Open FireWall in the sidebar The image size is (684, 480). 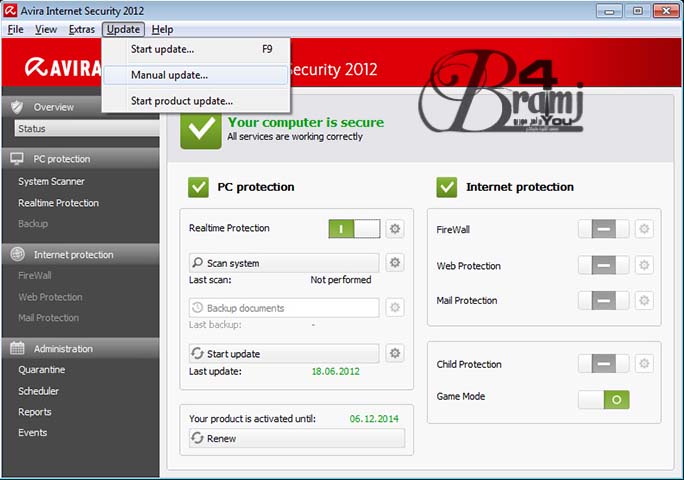click(x=35, y=275)
